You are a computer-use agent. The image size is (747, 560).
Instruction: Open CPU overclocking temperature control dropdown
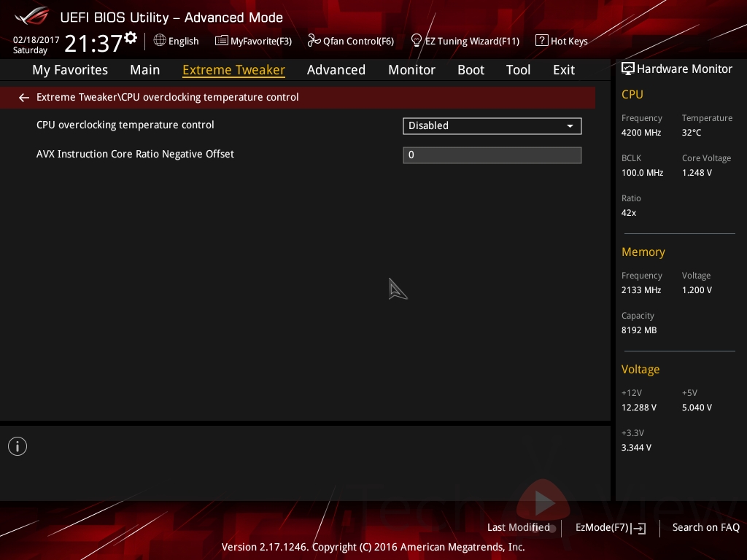492,125
